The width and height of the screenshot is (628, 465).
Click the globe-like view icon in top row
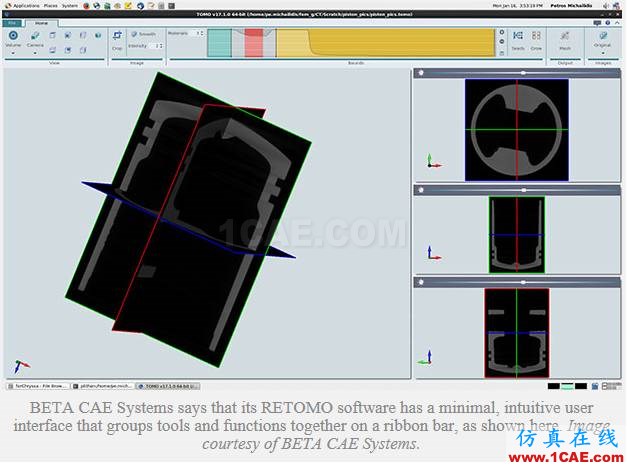coord(98,35)
